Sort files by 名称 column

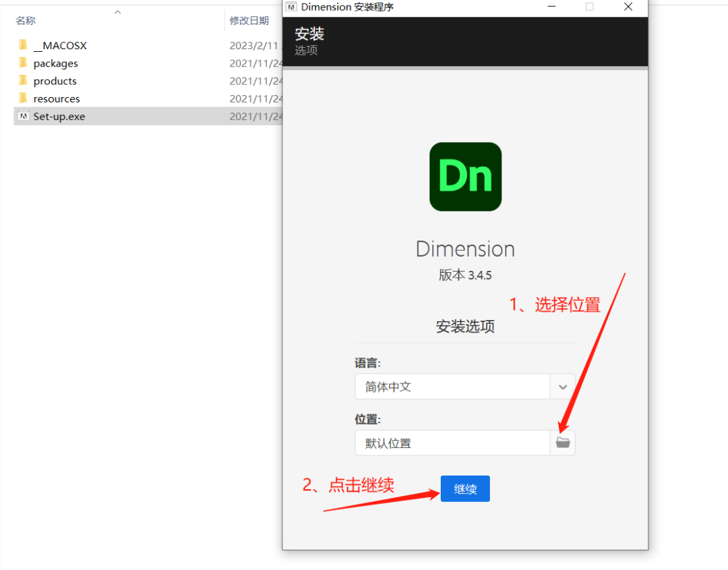(25, 20)
